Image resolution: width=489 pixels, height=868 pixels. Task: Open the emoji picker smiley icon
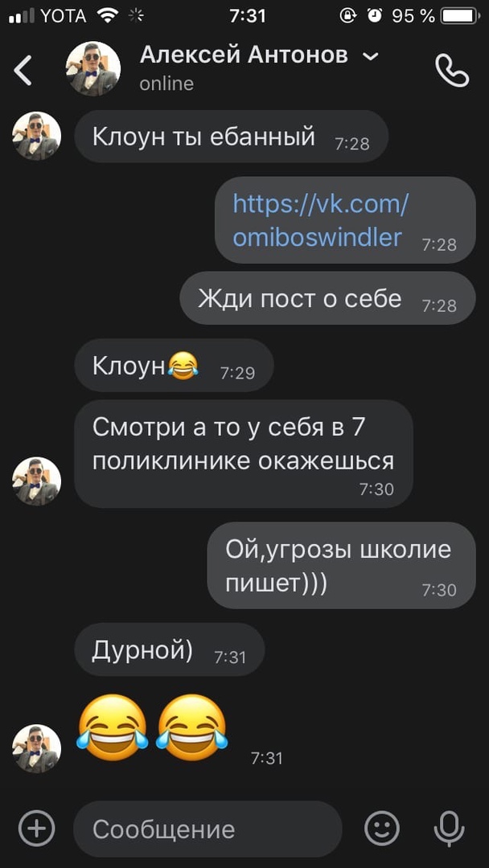[x=381, y=829]
